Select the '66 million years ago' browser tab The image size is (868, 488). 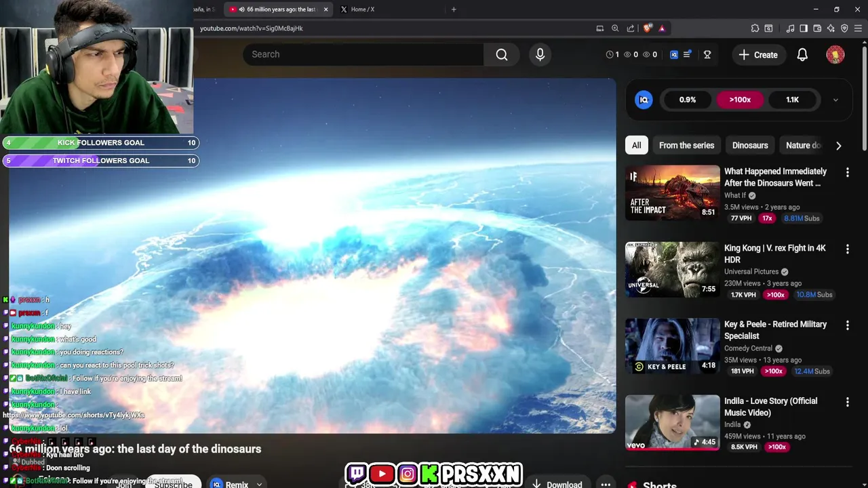pos(279,9)
